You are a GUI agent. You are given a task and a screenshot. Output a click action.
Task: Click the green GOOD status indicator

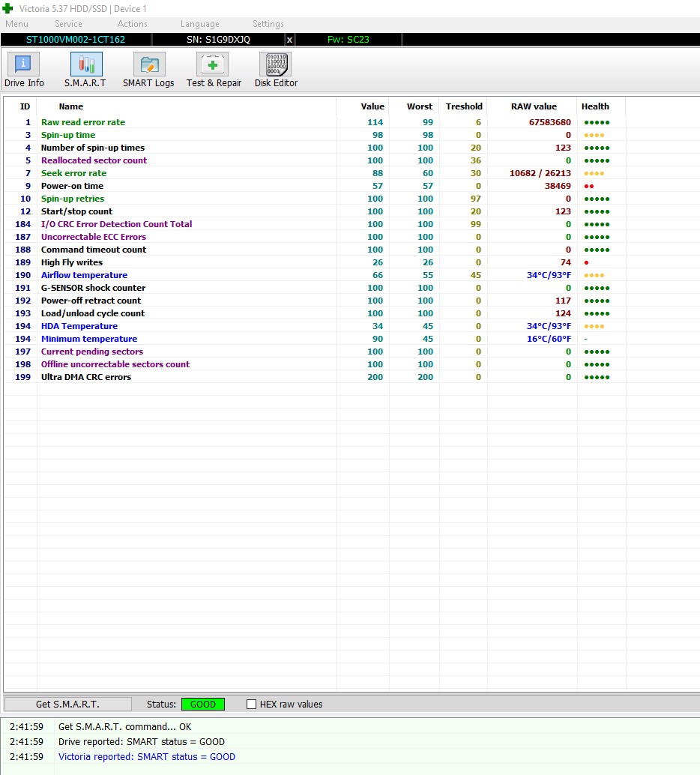[x=202, y=705]
